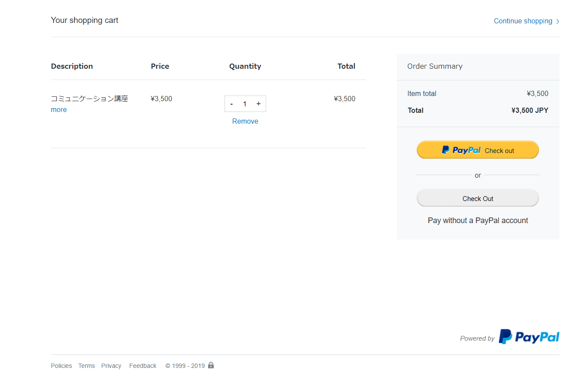This screenshot has width=588, height=380.
Task: Click the © 1999 - 2019 copyright text
Action: tap(185, 366)
